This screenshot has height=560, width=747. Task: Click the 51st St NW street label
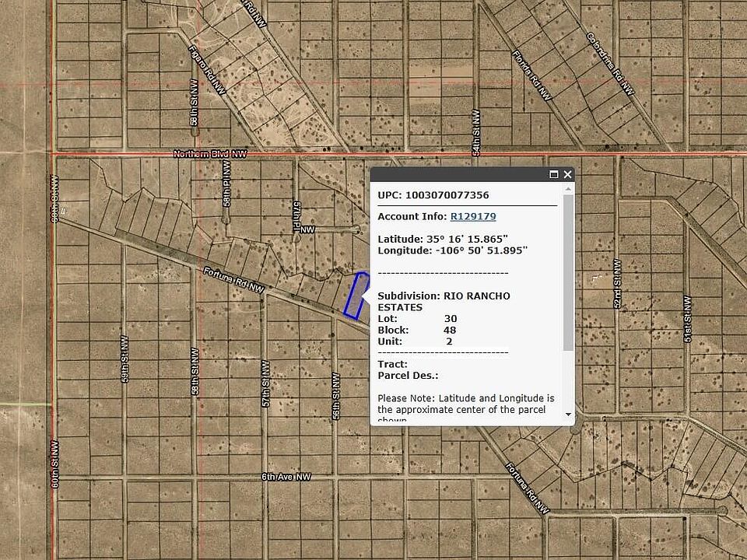(689, 319)
